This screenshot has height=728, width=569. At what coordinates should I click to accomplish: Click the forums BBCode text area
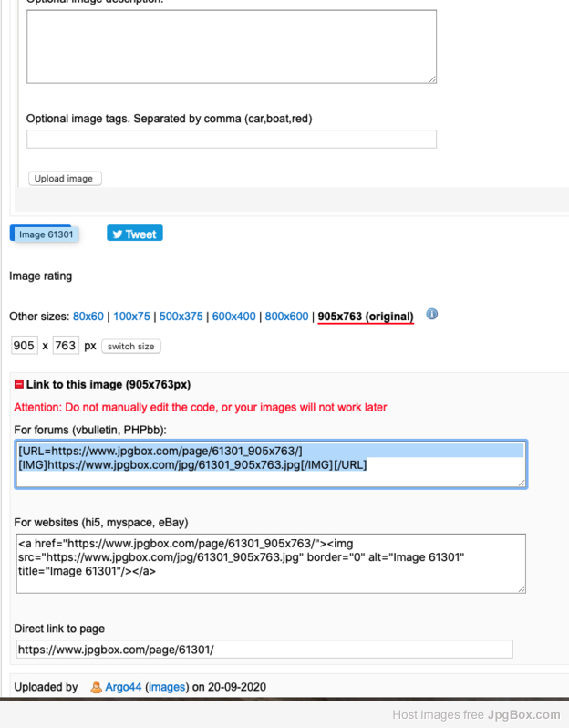point(271,464)
